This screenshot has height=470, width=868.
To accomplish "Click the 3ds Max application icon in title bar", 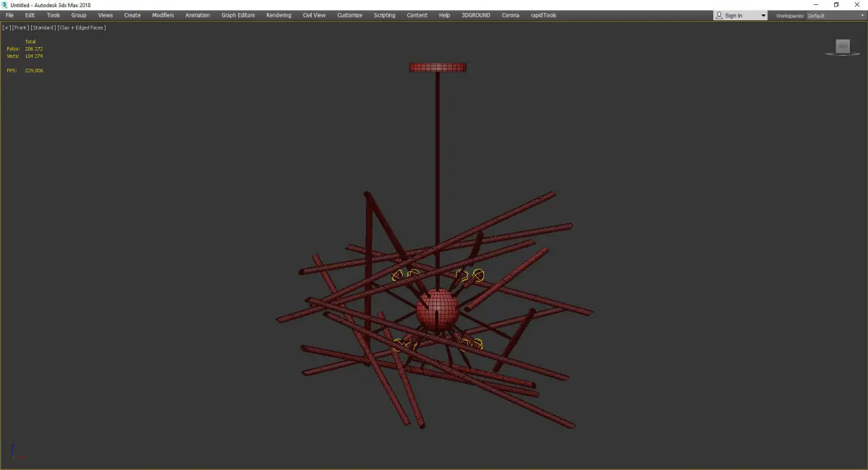I will 4,4.
